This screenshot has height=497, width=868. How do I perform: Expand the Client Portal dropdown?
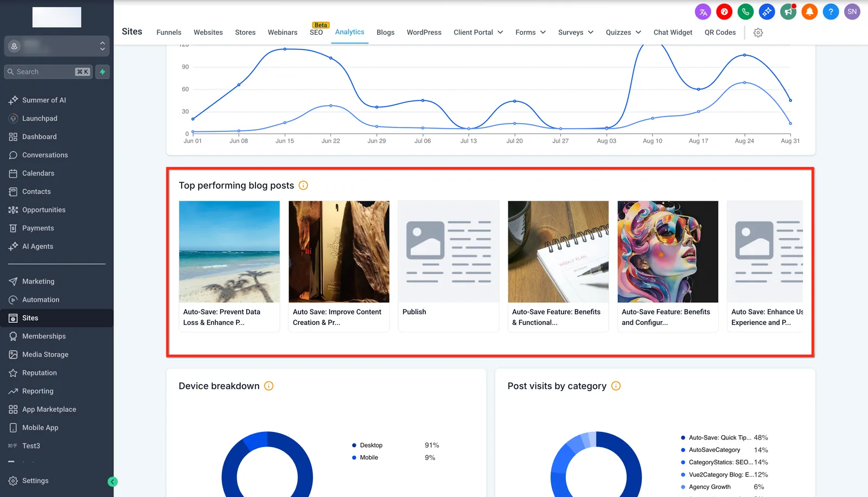(x=478, y=33)
